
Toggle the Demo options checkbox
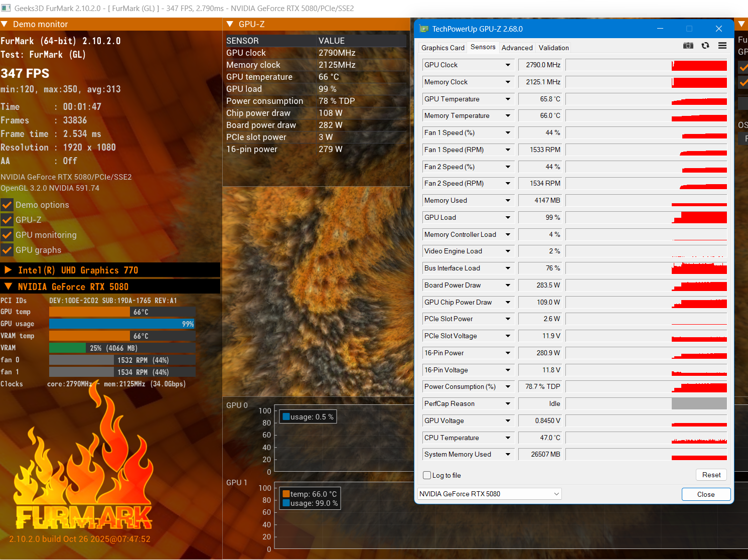pos(7,205)
